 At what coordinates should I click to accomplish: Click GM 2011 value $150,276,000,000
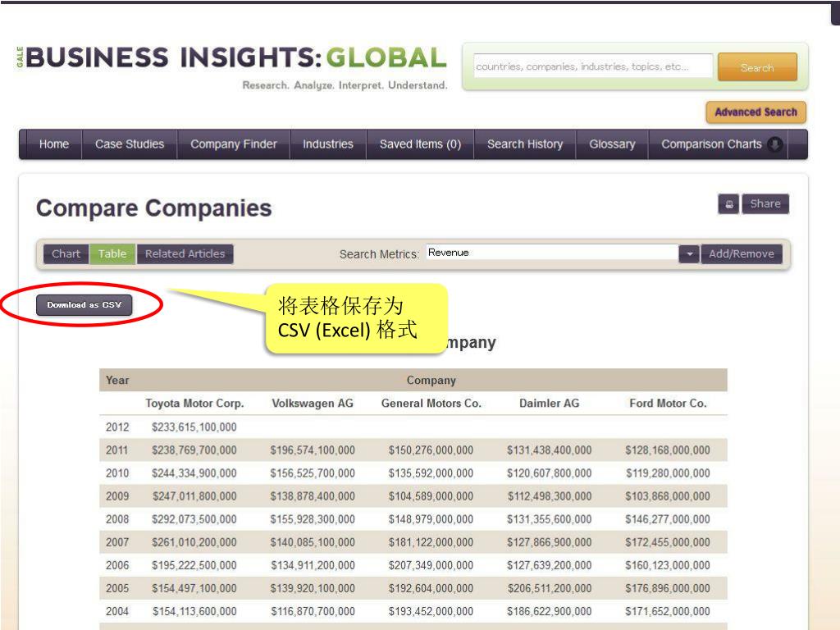pyautogui.click(x=431, y=450)
